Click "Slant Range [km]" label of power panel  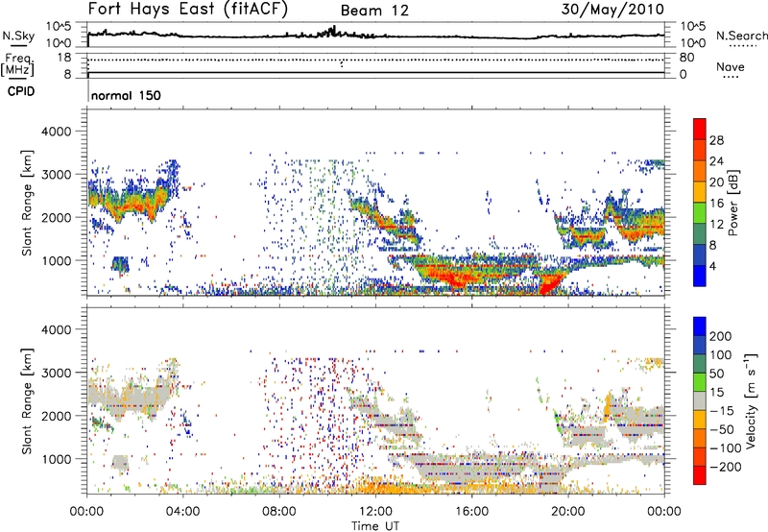(x=27, y=203)
